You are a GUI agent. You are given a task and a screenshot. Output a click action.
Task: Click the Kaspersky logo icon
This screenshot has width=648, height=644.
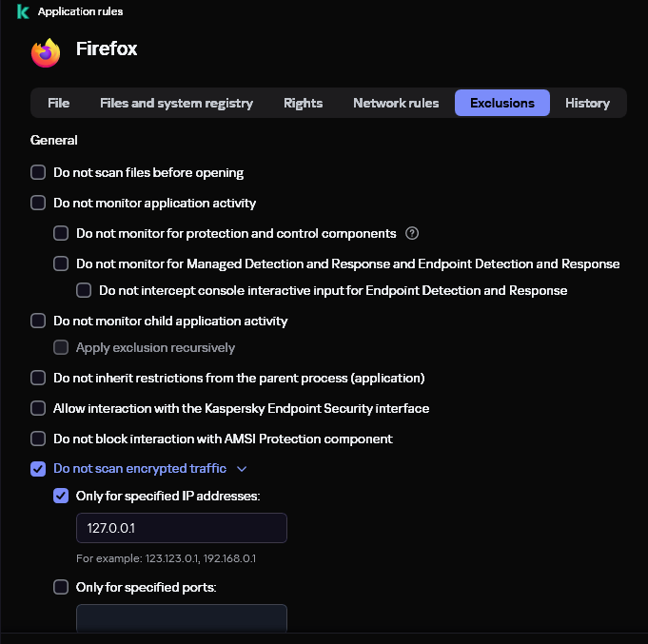(23, 11)
